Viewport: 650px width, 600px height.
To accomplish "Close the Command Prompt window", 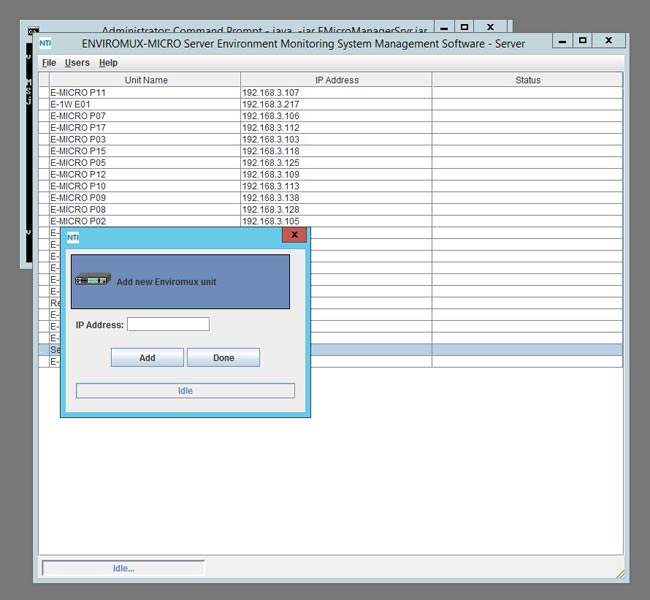I will (490, 27).
